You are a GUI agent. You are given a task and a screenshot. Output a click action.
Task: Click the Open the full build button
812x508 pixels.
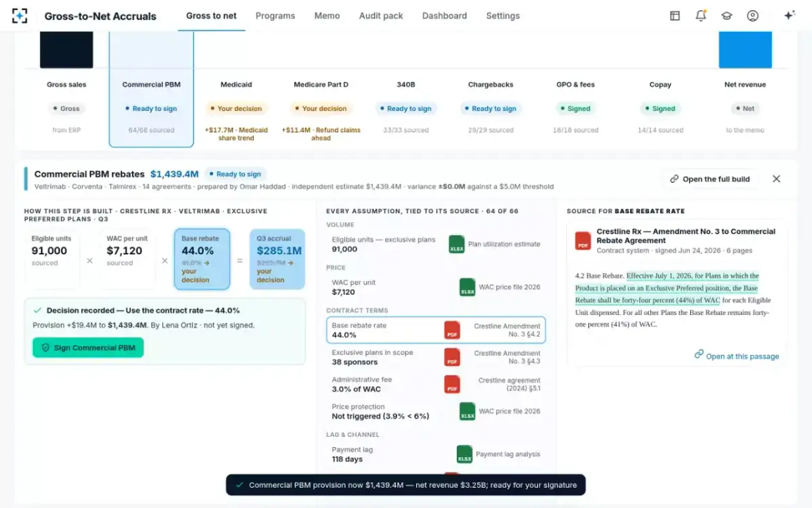(x=710, y=179)
